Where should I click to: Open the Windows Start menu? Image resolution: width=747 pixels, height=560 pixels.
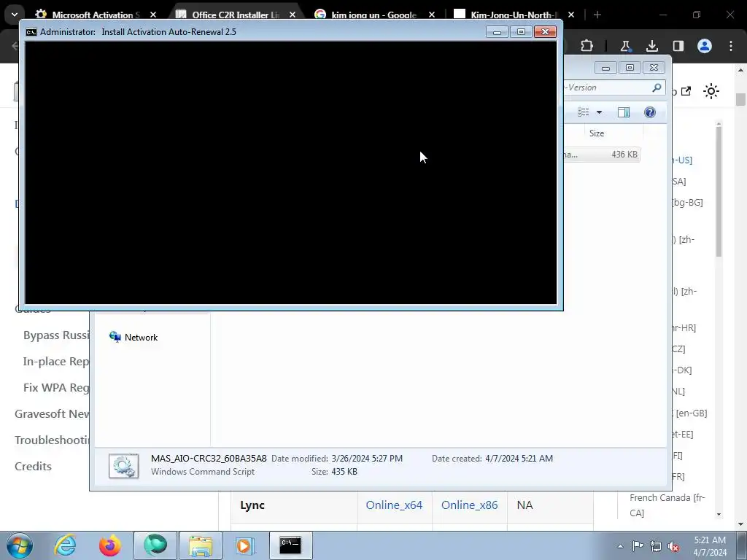(x=19, y=545)
